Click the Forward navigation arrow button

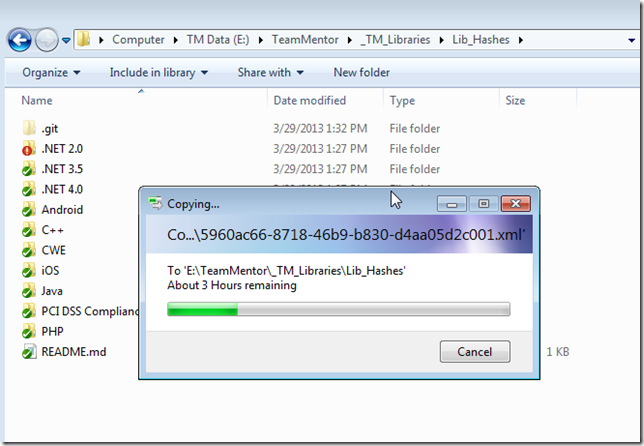pyautogui.click(x=46, y=40)
